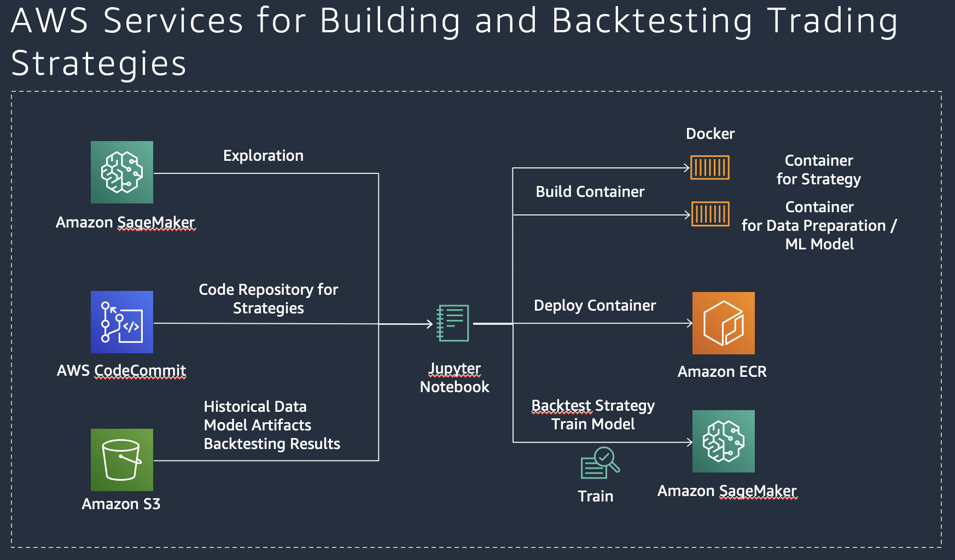Click 'for Data Preparation / ML Model' text
This screenshot has width=955, height=560.
(819, 235)
